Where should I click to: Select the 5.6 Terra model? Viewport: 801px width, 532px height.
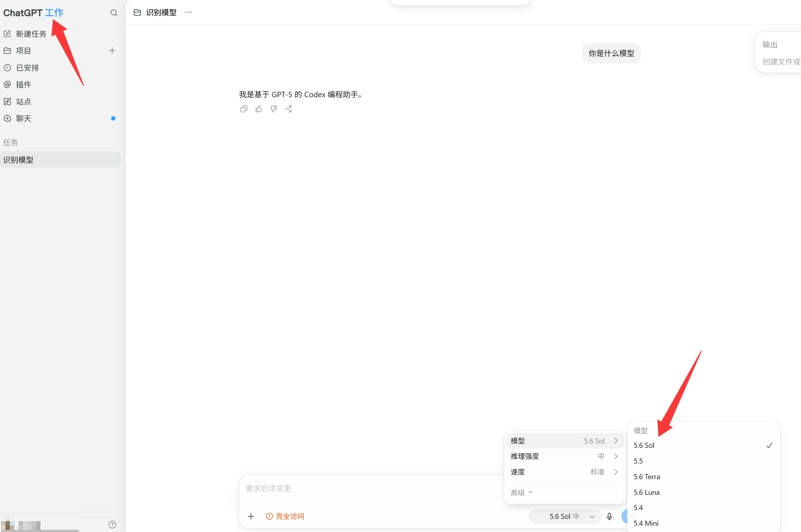(x=703, y=477)
